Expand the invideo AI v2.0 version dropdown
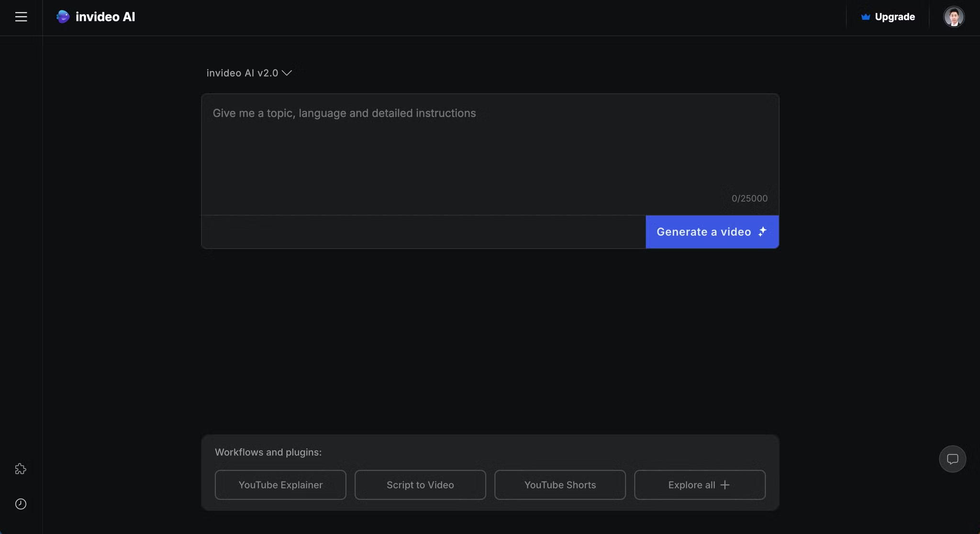The height and width of the screenshot is (534, 980). pos(249,73)
